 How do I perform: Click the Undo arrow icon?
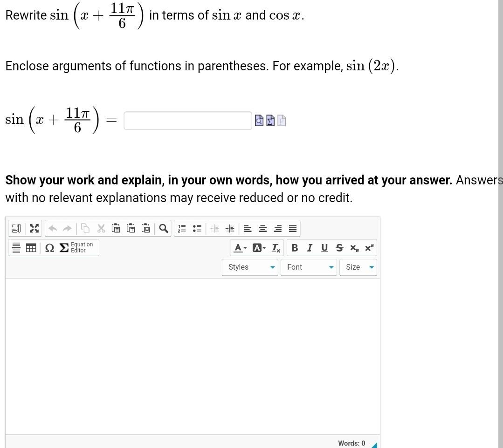point(52,228)
